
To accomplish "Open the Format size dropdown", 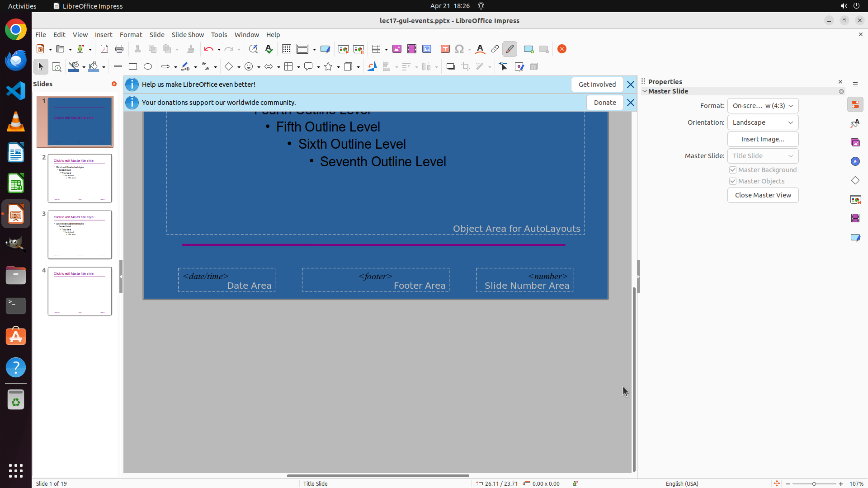I will [763, 106].
